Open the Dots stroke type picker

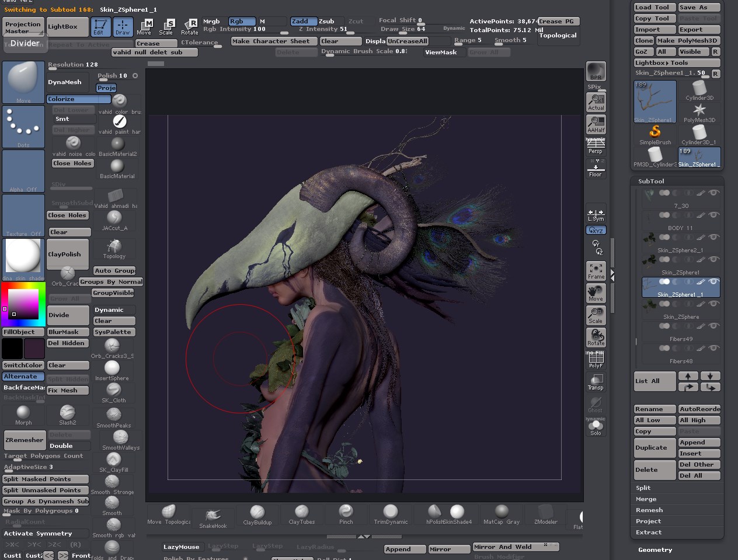pos(23,127)
